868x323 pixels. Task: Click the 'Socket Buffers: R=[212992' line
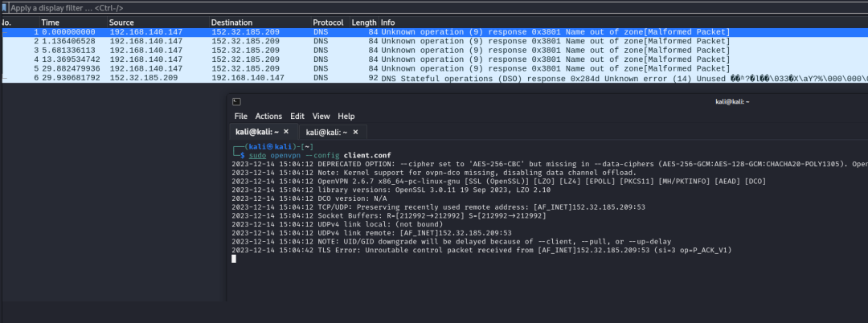389,215
